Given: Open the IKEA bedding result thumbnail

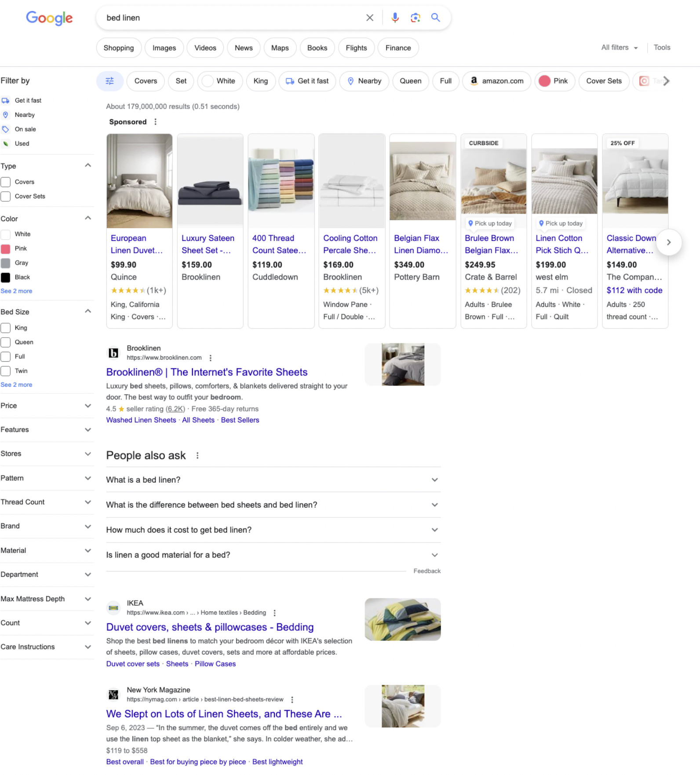Looking at the screenshot, I should (403, 619).
